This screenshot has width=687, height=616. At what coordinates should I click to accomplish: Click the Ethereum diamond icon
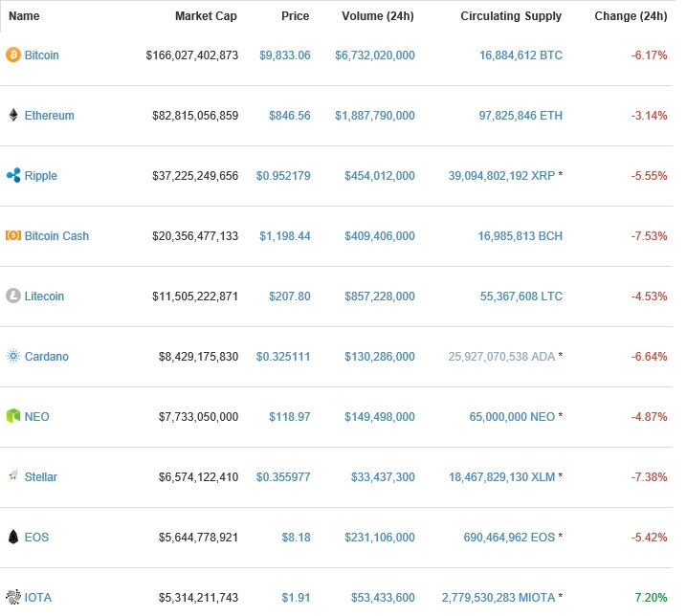13,116
